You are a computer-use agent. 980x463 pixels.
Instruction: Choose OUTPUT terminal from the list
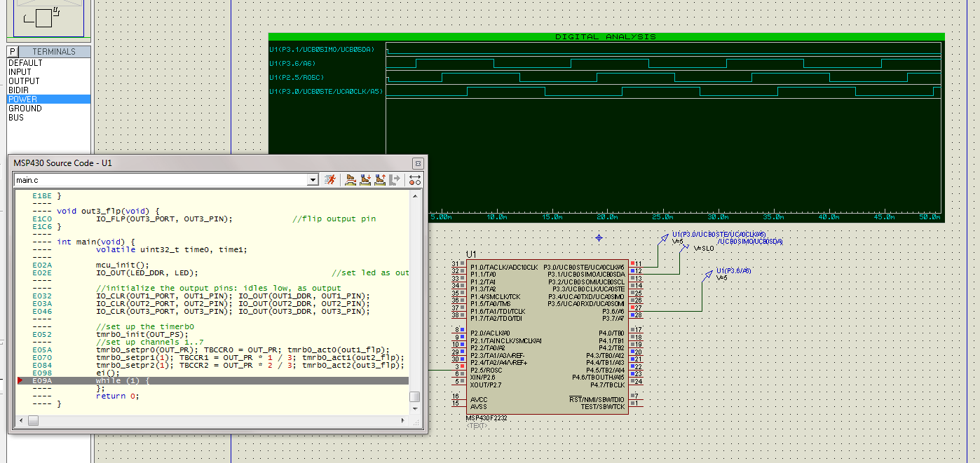pyautogui.click(x=24, y=81)
